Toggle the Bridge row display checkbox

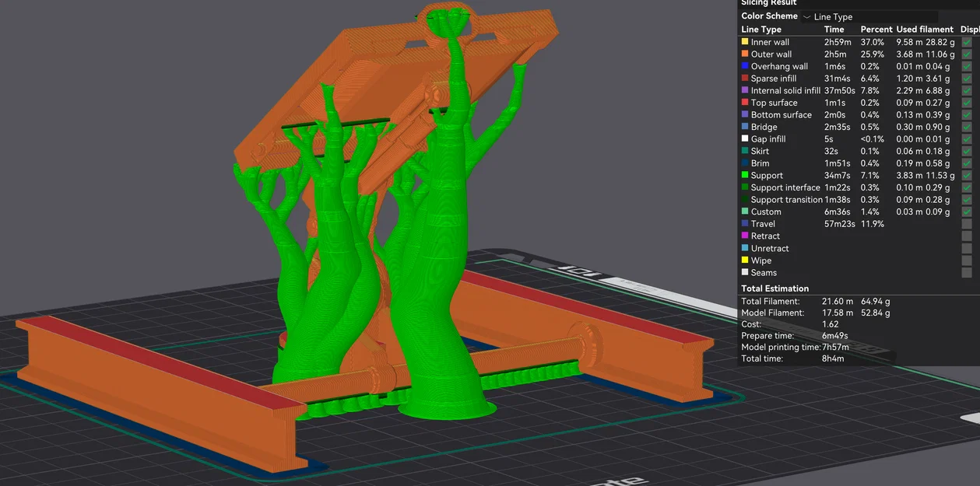click(x=966, y=127)
